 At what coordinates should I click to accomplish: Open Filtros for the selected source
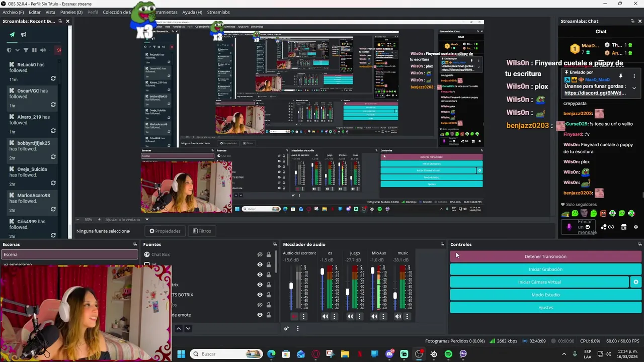point(202,231)
